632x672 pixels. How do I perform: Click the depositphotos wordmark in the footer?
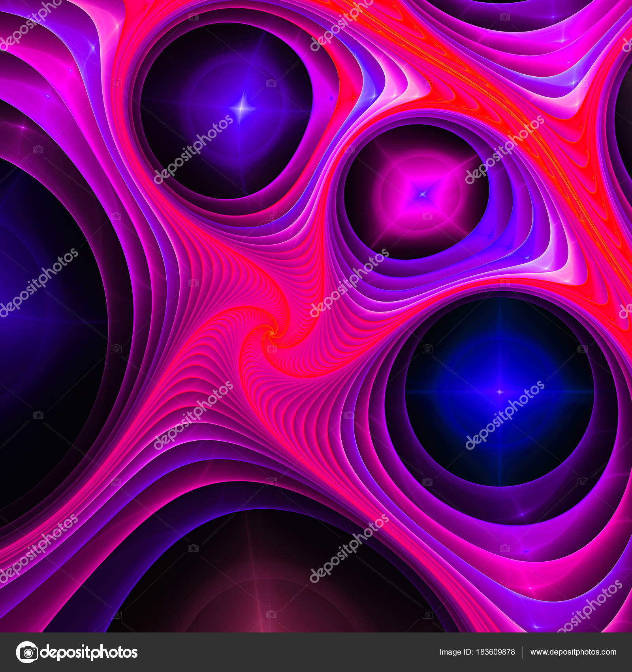[89, 653]
